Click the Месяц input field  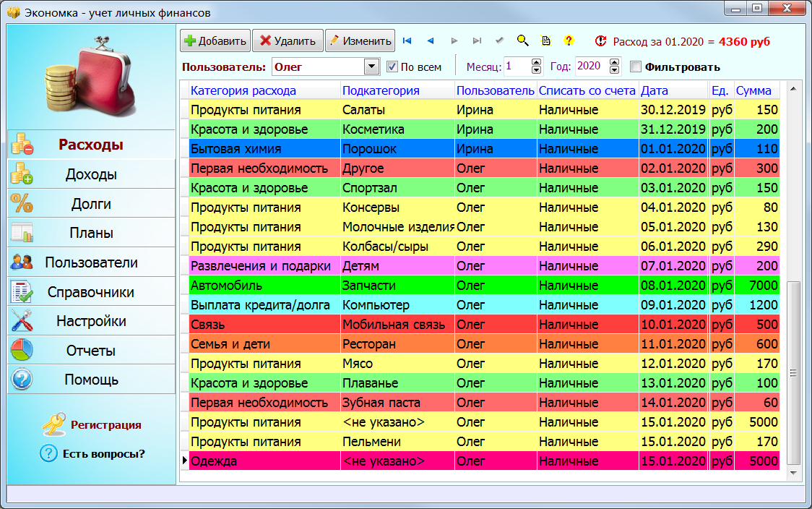(x=517, y=67)
